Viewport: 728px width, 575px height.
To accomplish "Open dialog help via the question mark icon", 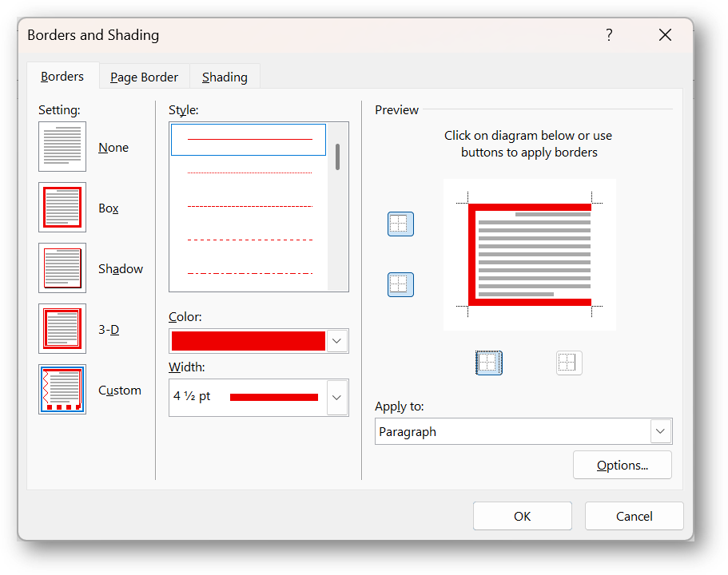I will coord(608,35).
